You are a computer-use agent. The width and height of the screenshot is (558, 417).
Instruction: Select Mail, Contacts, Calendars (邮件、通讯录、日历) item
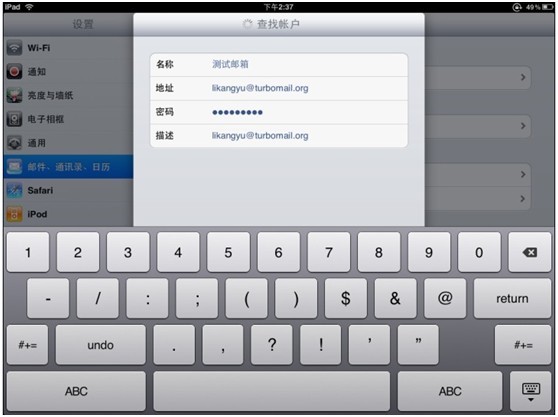68,167
